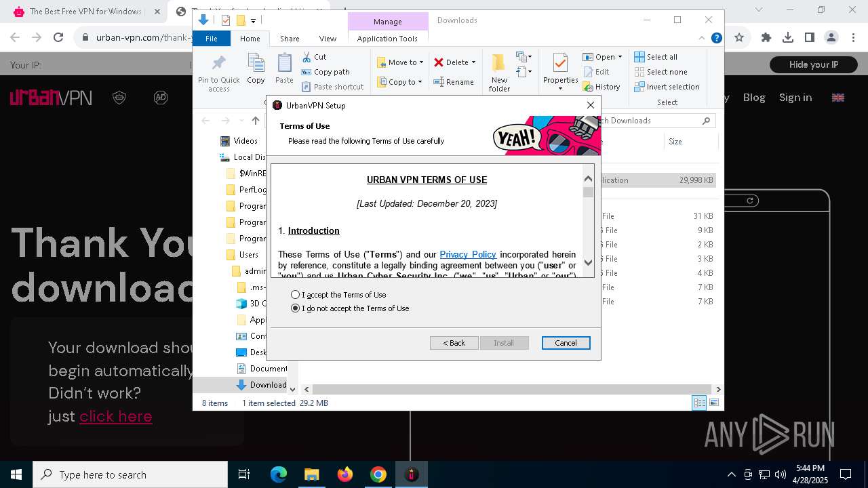This screenshot has height=488, width=868.
Task: Click horizontal scrollbar right arrow in Explorer
Action: coord(718,389)
